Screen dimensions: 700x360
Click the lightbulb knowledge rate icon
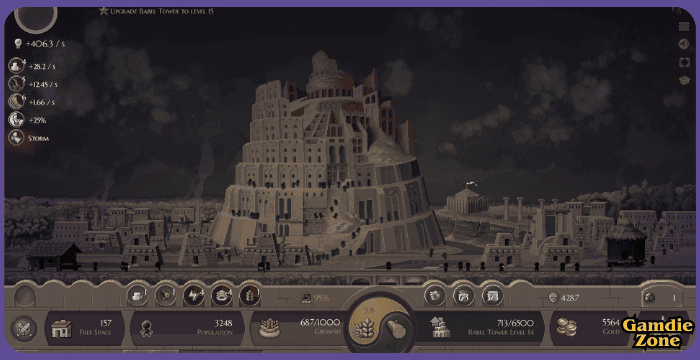18,44
